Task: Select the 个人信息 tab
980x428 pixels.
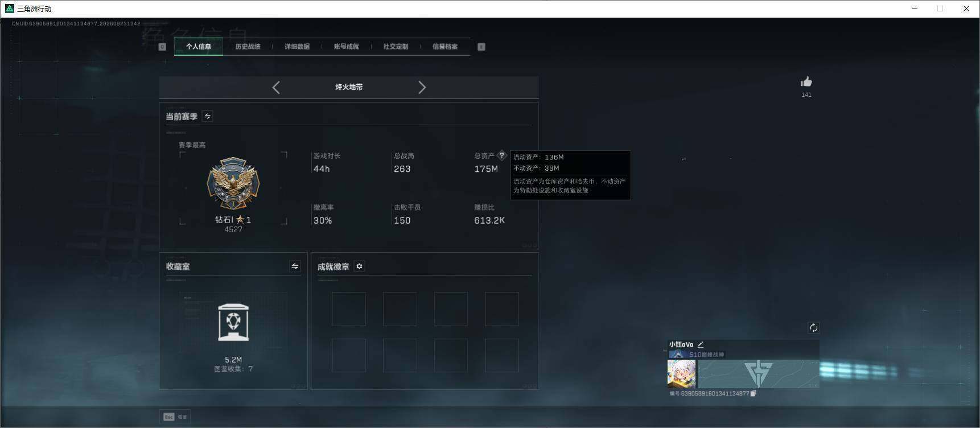Action: coord(199,47)
